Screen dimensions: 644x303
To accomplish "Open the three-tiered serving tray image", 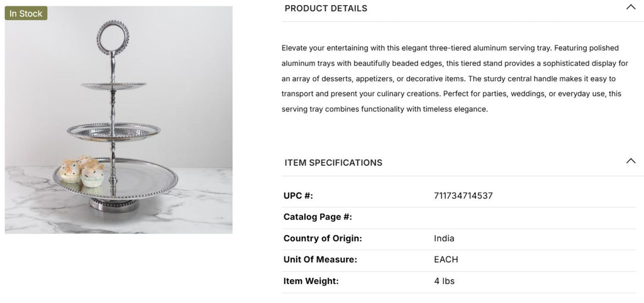I will (x=119, y=119).
